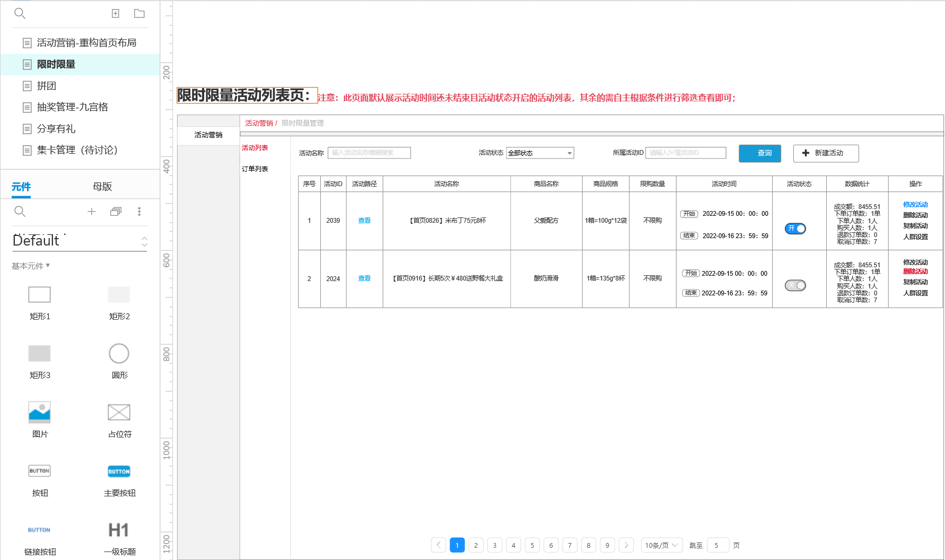945x560 pixels.
Task: Select the 主要按钮 primary button widget
Action: pos(119,471)
